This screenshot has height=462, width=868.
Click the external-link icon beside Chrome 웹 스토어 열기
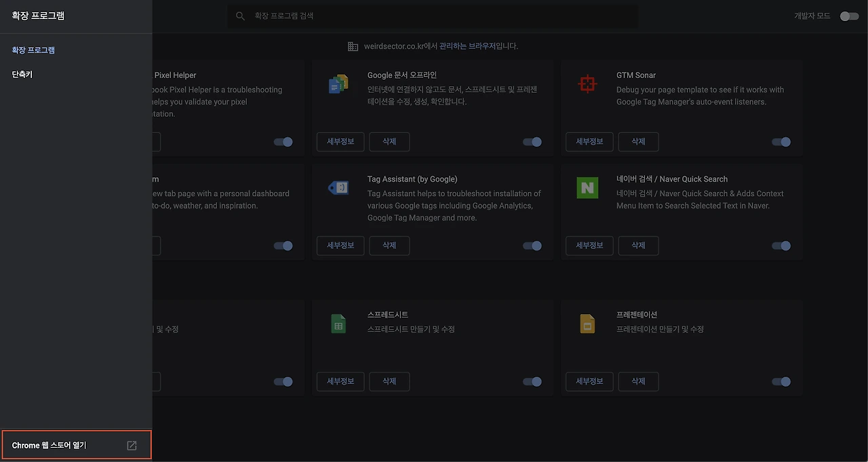(132, 446)
